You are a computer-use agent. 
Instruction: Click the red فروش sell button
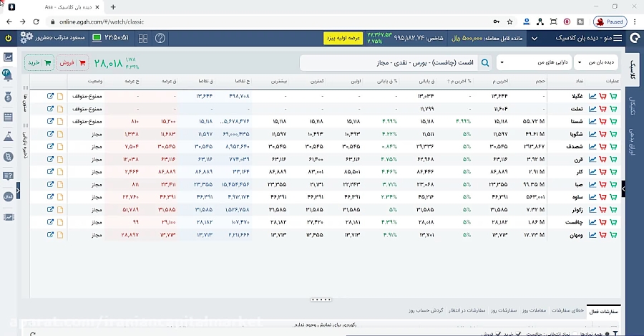point(72,62)
